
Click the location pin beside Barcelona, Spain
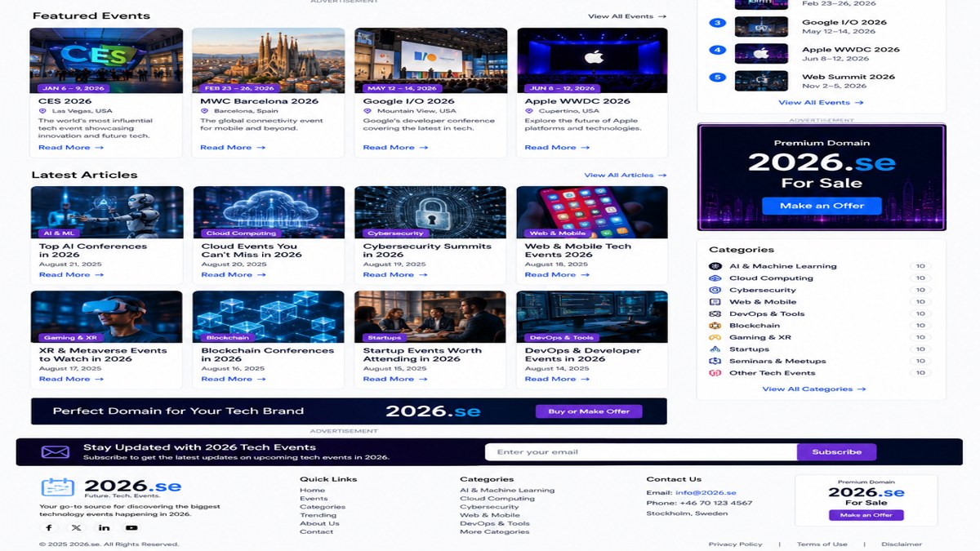[x=207, y=111]
